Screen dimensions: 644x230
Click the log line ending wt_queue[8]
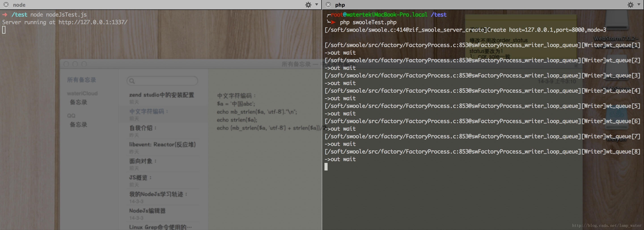(483, 151)
